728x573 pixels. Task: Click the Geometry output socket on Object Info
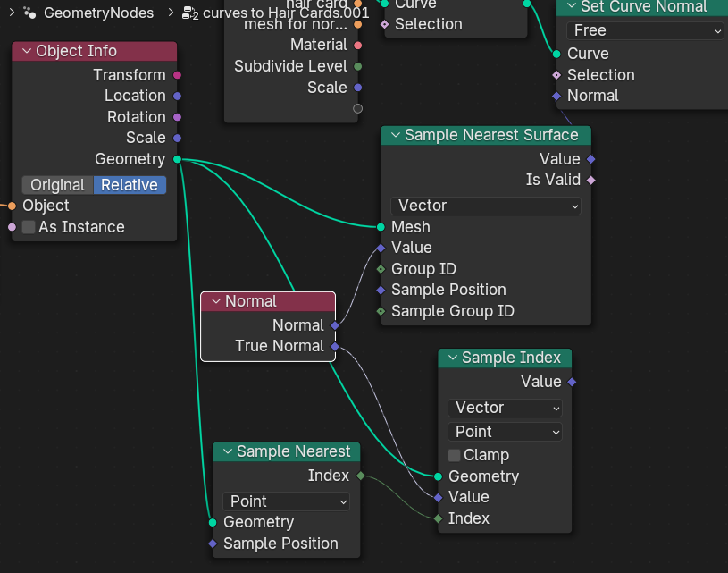177,159
